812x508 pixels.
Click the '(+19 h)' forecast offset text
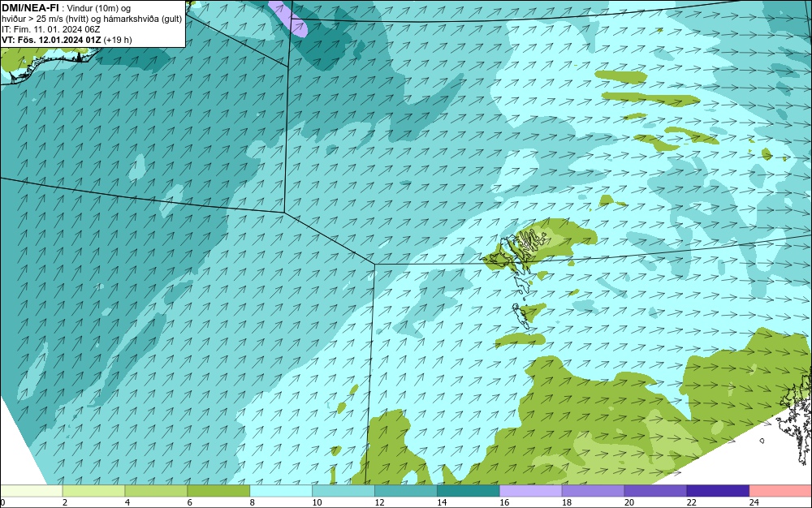118,40
